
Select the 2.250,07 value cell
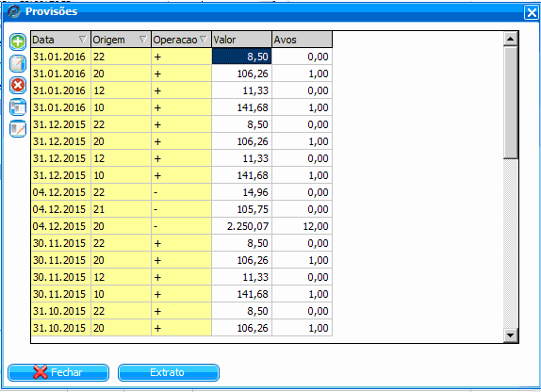[x=241, y=226]
